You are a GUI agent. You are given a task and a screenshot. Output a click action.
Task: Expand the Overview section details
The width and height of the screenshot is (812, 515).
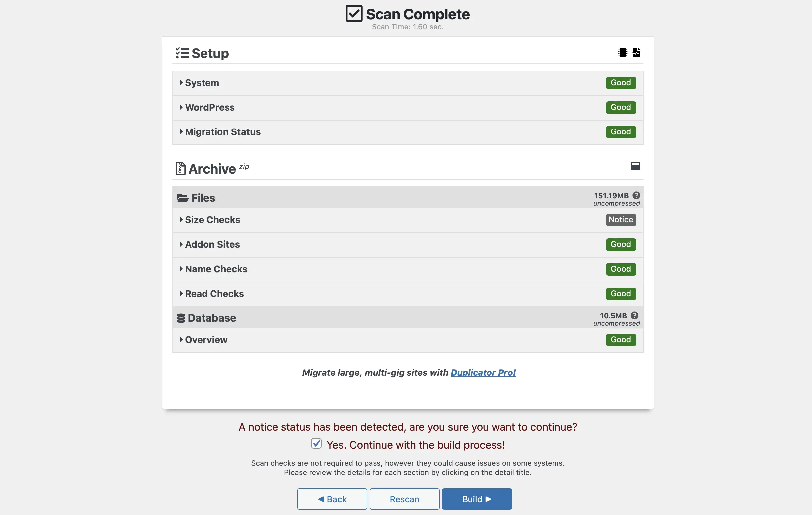pyautogui.click(x=206, y=339)
